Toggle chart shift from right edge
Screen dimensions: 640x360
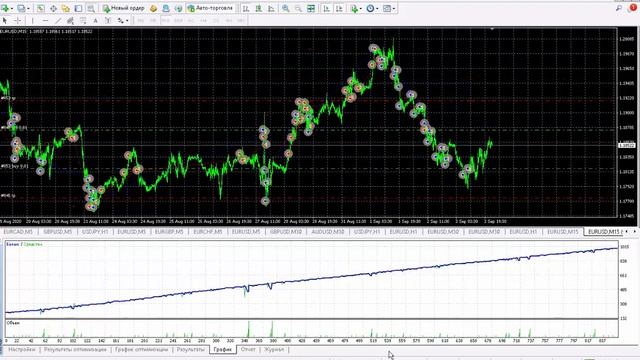339,8
